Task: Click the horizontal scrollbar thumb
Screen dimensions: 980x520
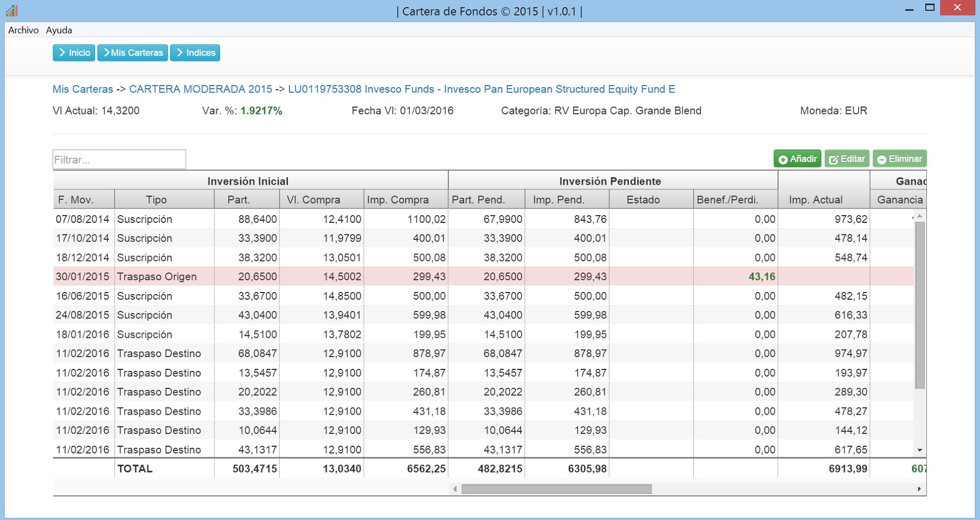Action: click(x=556, y=489)
